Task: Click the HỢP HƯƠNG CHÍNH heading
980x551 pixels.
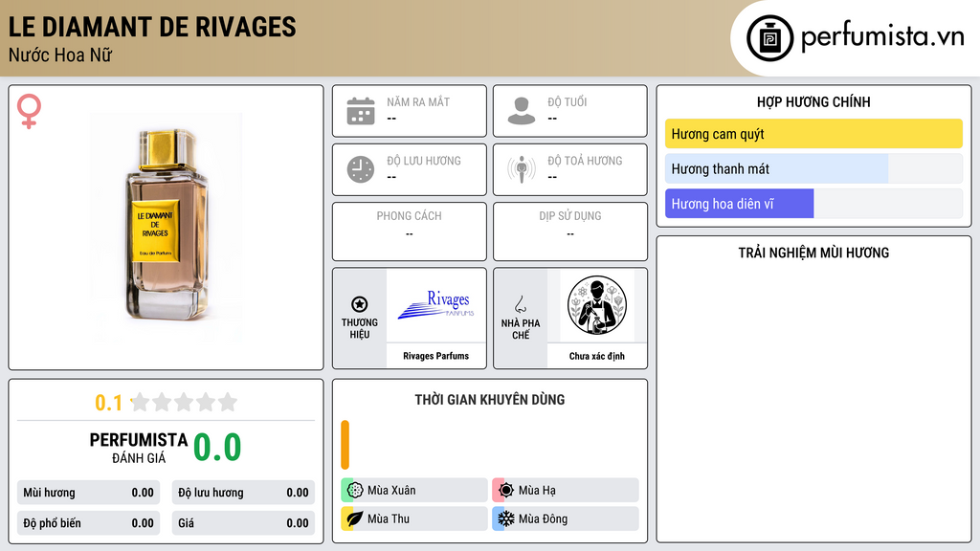Action: (813, 101)
